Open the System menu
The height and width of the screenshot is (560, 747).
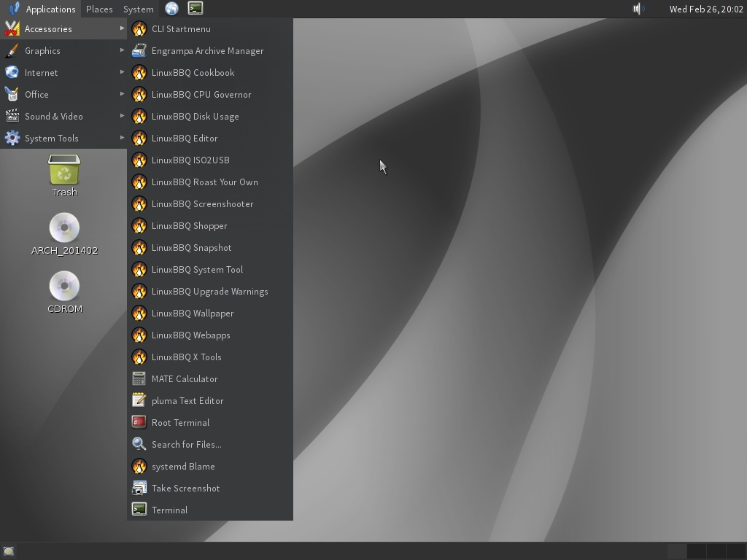(x=138, y=9)
